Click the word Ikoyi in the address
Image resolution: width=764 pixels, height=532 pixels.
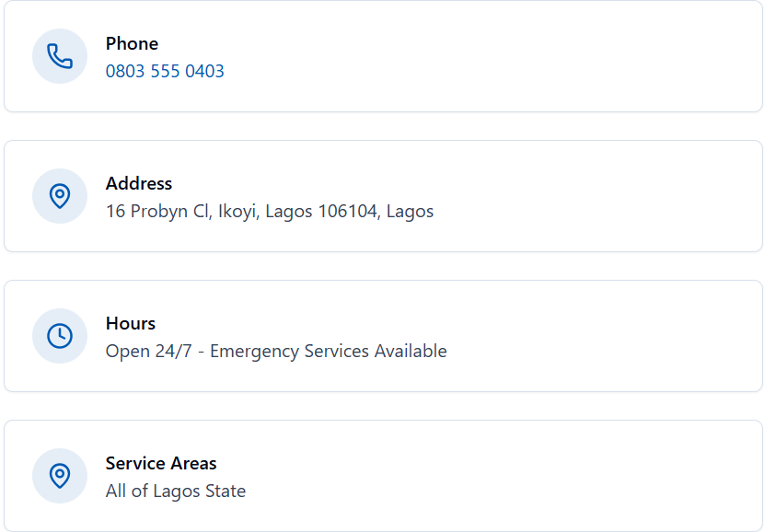(238, 212)
